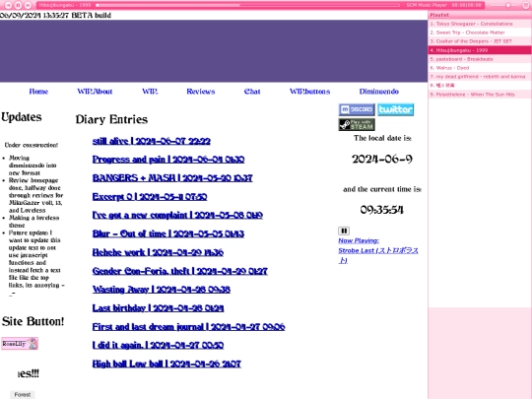Open the WIP.About page
This screenshot has width=532, height=399.
coord(95,92)
